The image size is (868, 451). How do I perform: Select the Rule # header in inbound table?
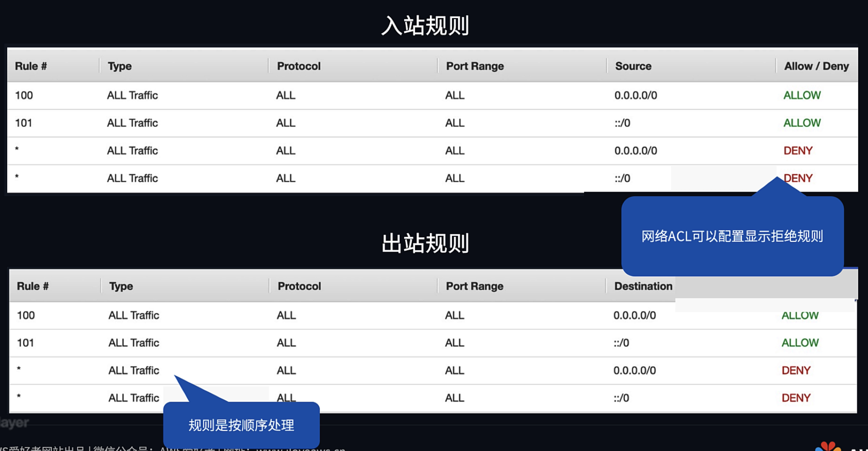tap(31, 66)
